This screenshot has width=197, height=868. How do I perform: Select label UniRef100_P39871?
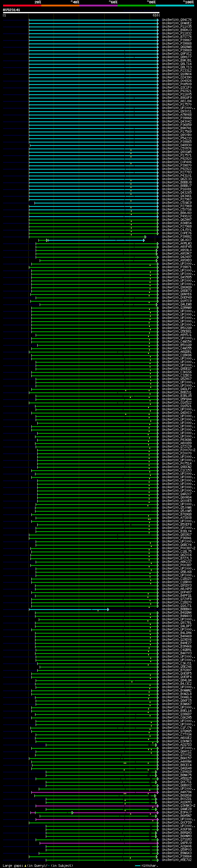tap(177, 267)
